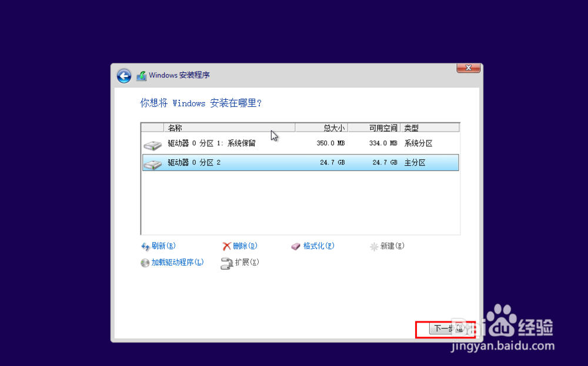Click the Windows 安装程序 title text
The height and width of the screenshot is (366, 588).
click(179, 75)
